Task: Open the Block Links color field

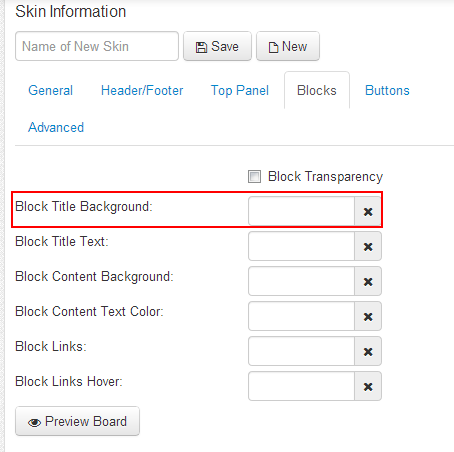Action: (x=301, y=351)
